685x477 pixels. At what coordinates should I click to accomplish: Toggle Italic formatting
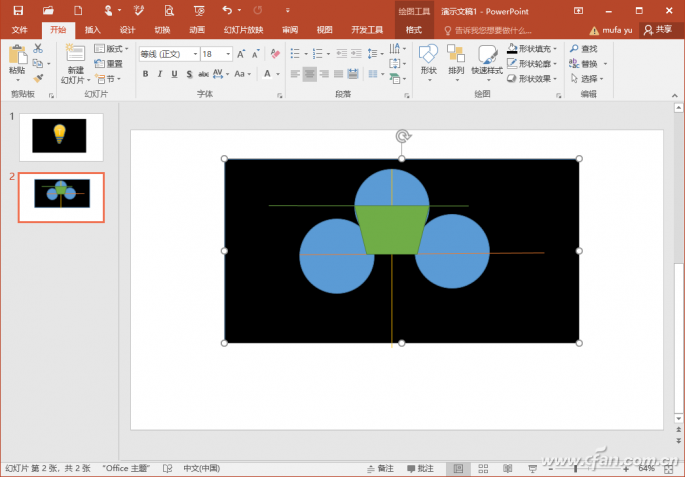pos(160,74)
